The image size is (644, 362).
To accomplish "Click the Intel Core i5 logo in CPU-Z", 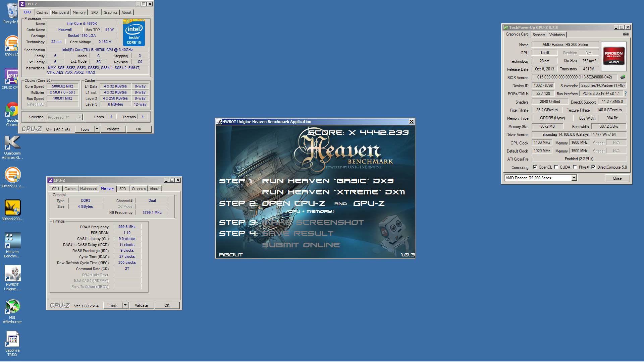I will 134,33.
